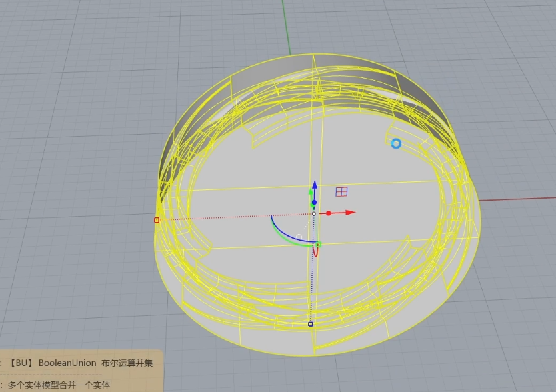Viewport: 556px width, 392px height.
Task: Click the blue dotted line below gumball
Action: (x=312, y=287)
